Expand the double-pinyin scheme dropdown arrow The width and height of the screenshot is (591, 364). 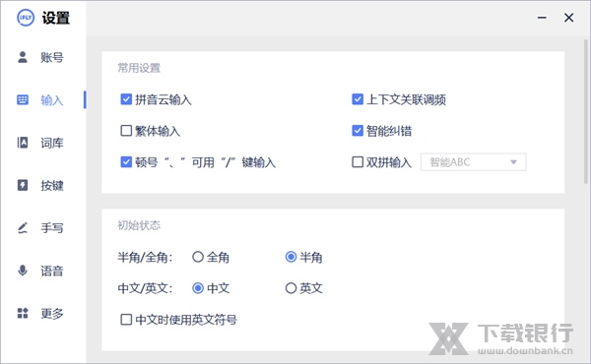[513, 162]
